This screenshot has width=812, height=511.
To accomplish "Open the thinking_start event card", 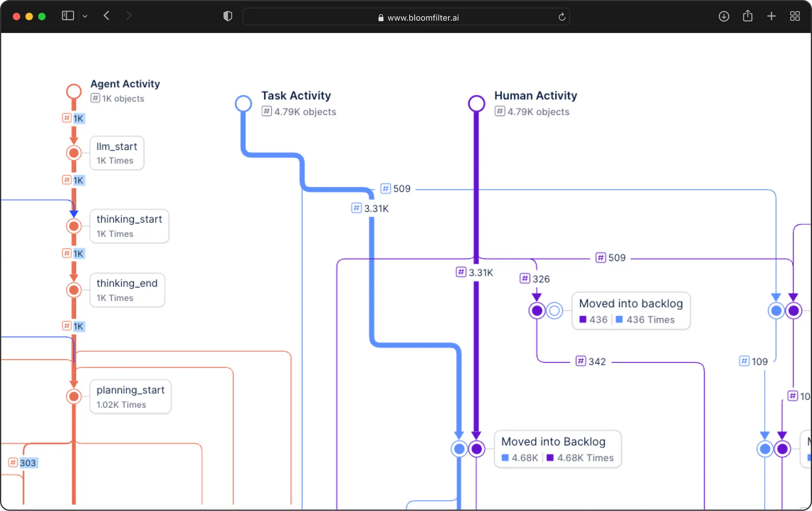I will pos(129,226).
